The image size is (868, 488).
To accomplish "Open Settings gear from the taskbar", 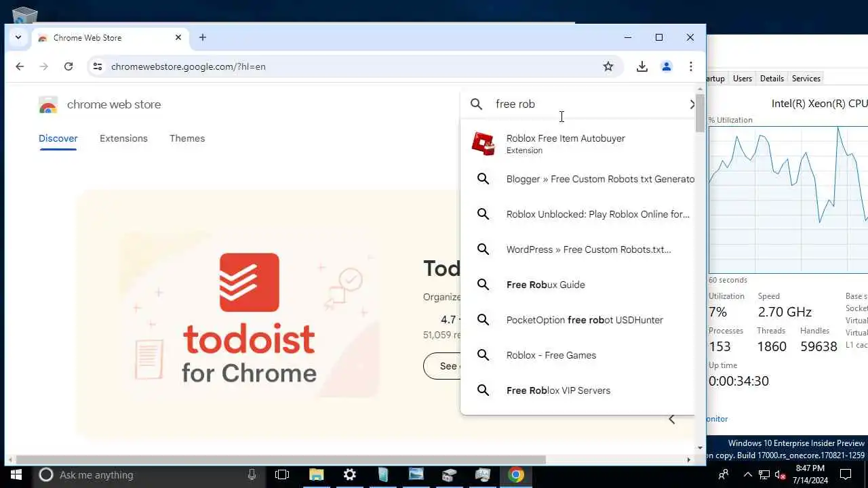I will point(350,474).
